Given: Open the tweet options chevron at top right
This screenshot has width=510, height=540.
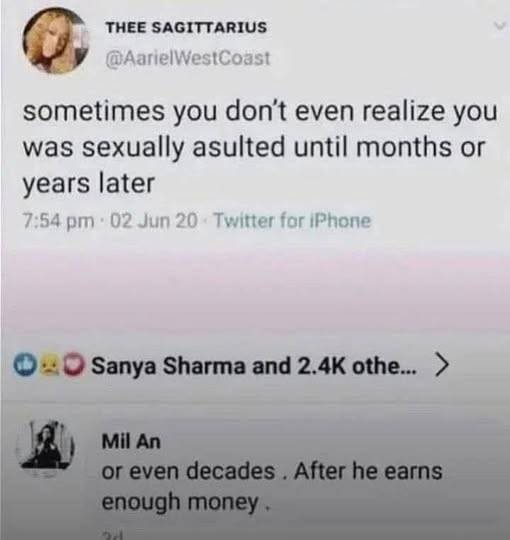Looking at the screenshot, I should click(x=499, y=27).
